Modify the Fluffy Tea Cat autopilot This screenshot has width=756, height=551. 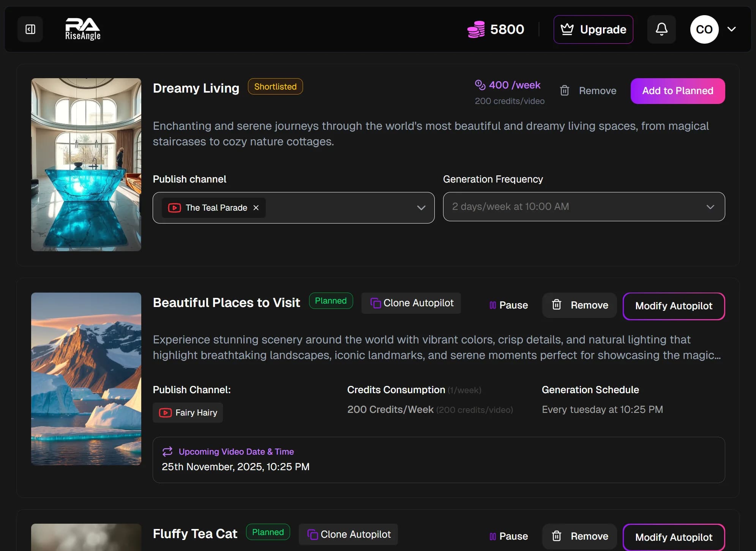pyautogui.click(x=674, y=537)
